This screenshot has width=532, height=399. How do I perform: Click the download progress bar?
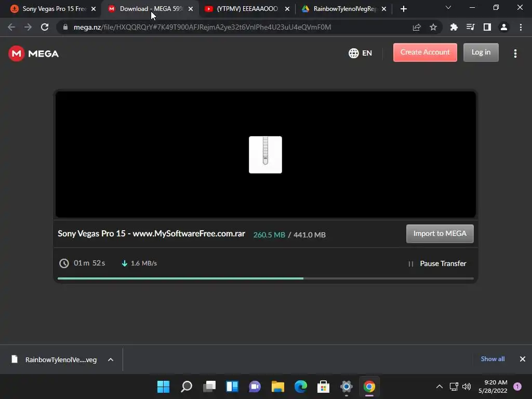265,278
